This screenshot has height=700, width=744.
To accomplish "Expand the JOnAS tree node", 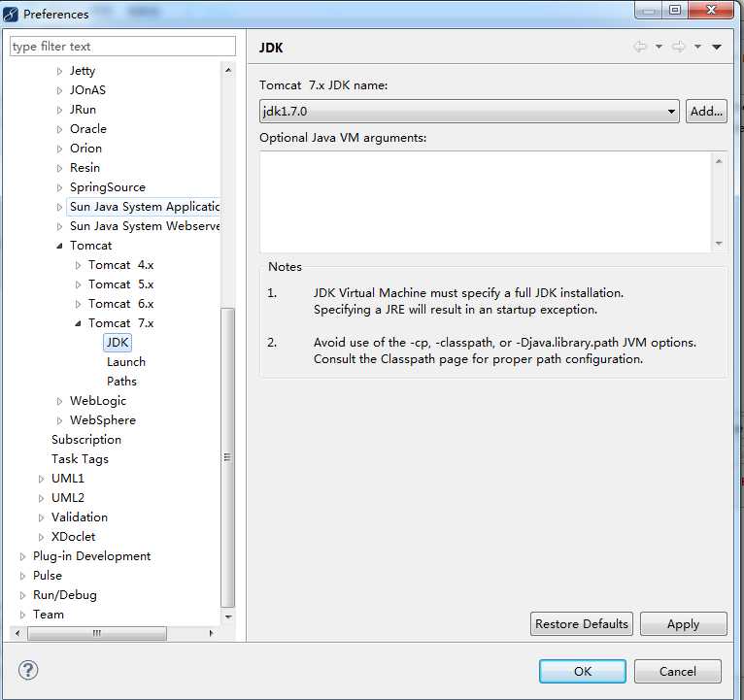I will [x=59, y=90].
